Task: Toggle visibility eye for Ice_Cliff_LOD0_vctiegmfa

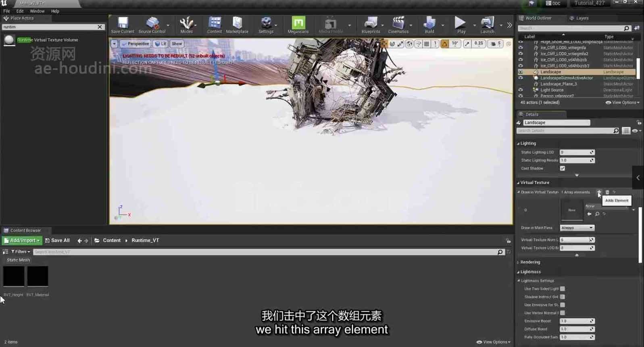Action: (x=521, y=48)
